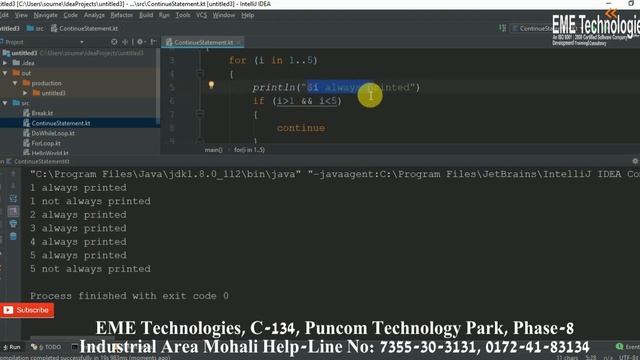Image resolution: width=640 pixels, height=360 pixels.
Task: Click main() in editor breadcrumb
Action: (213, 150)
